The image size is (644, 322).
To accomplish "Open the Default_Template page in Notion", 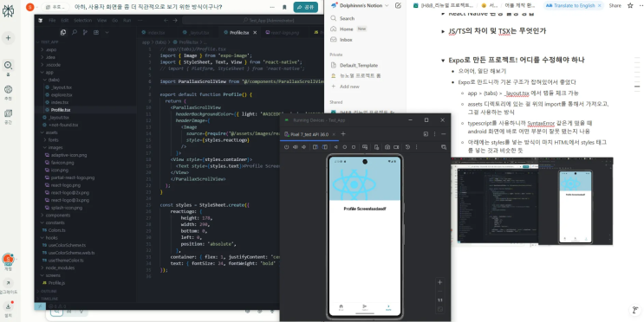I will [359, 65].
